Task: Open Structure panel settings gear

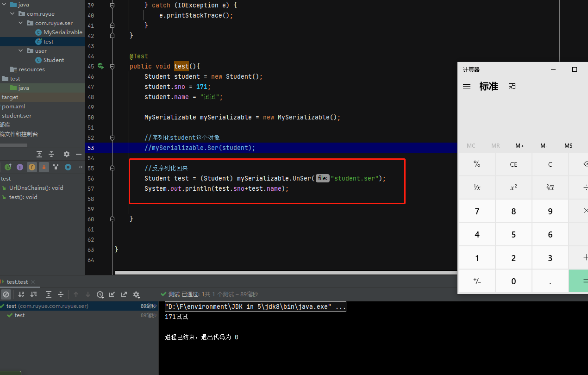Action: tap(67, 154)
